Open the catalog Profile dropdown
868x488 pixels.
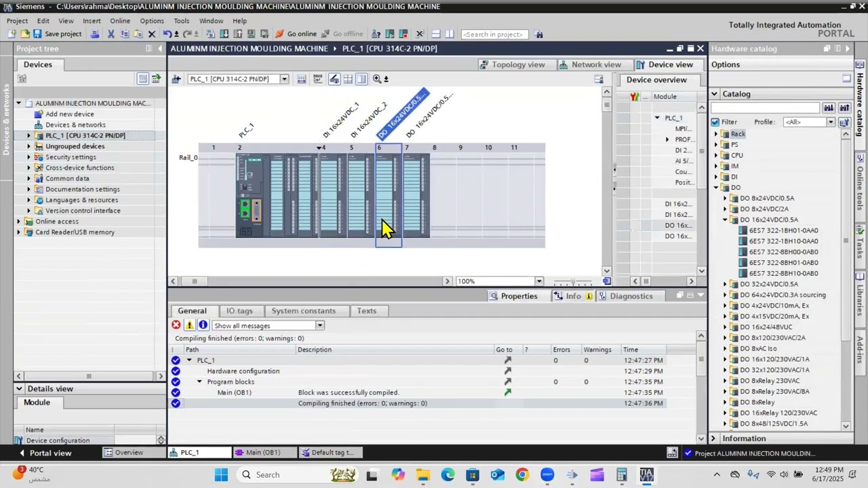830,122
